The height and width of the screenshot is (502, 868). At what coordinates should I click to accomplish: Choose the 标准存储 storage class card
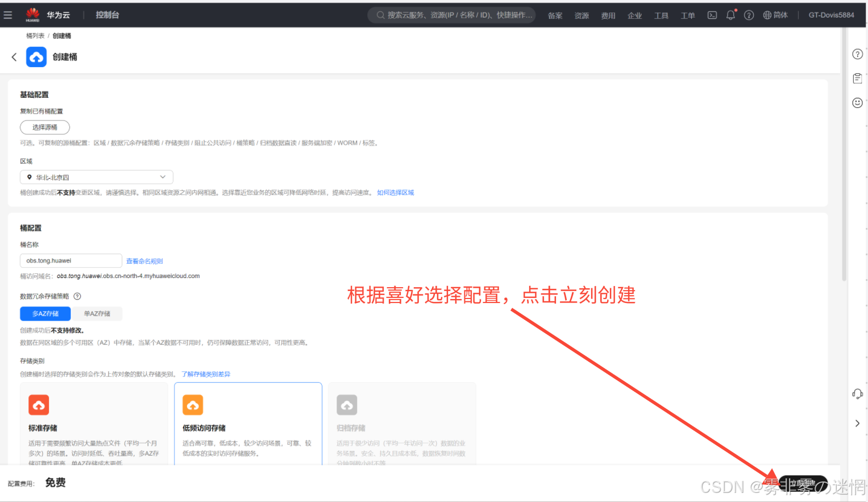94,424
